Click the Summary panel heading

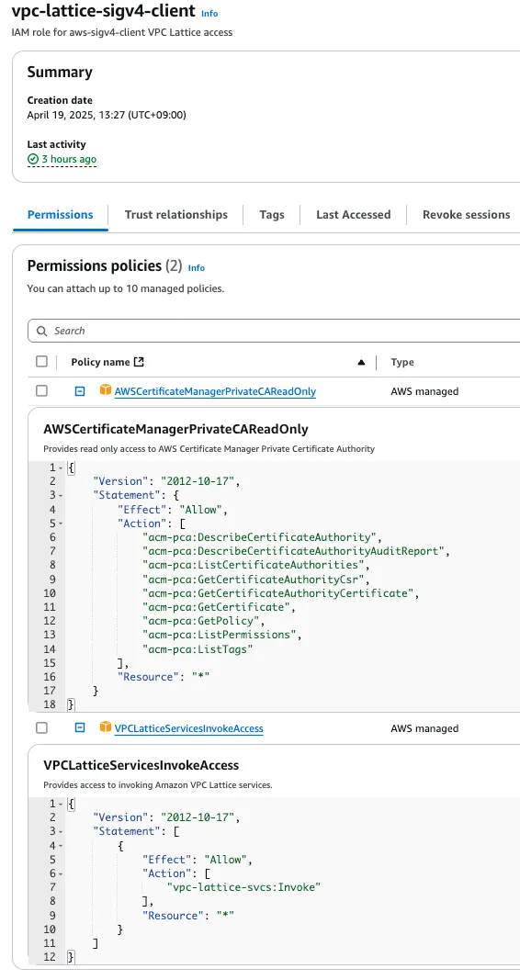tap(60, 72)
